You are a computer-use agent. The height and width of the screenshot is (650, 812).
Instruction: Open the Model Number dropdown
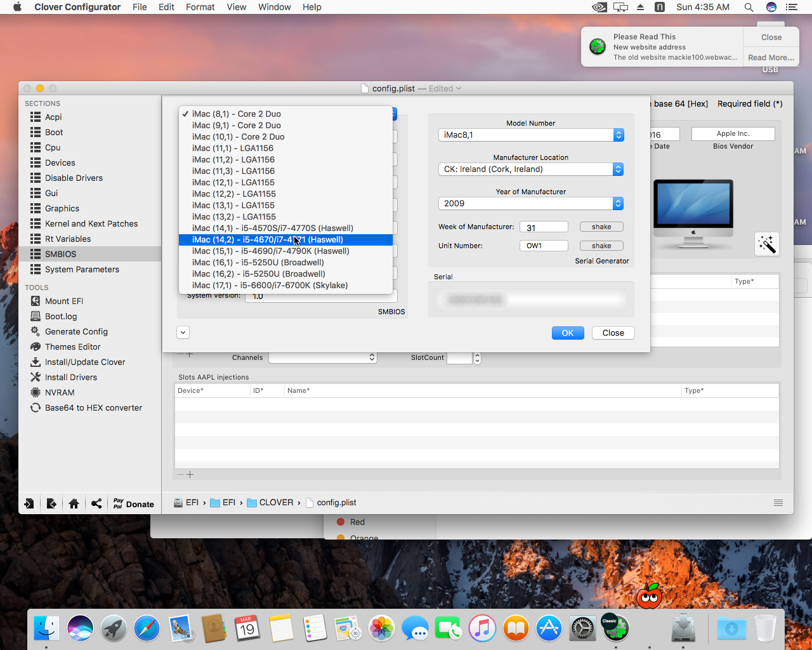point(531,135)
